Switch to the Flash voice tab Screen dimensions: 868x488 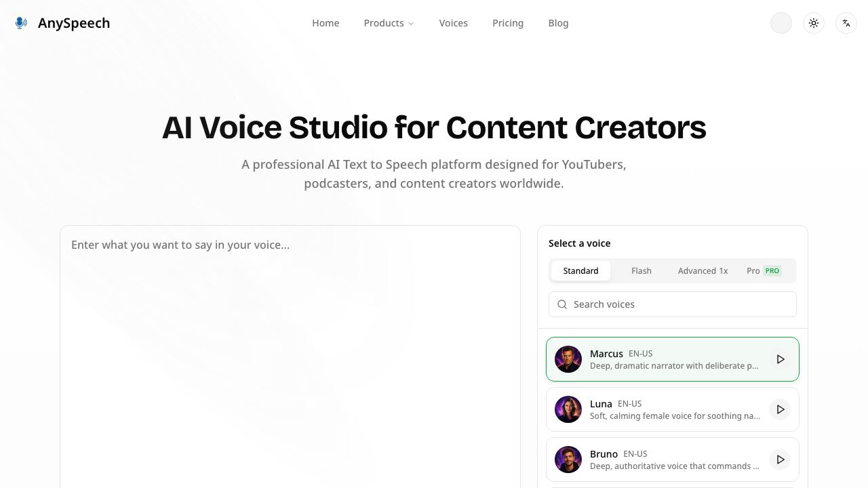pos(642,270)
